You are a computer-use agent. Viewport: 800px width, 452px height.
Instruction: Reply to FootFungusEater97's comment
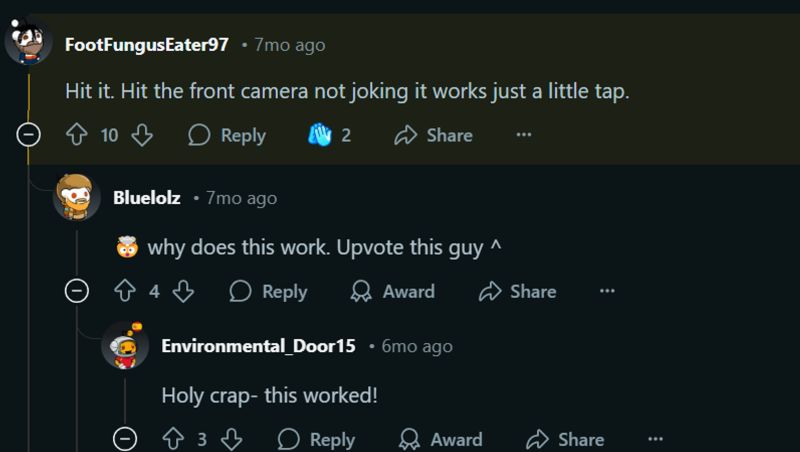coord(227,135)
